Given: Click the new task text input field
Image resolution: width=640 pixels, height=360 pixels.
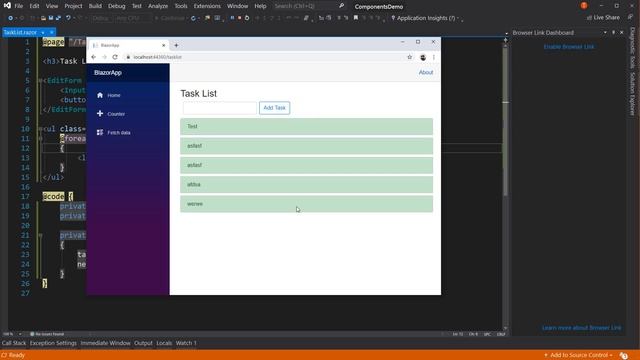Looking at the screenshot, I should [220, 108].
